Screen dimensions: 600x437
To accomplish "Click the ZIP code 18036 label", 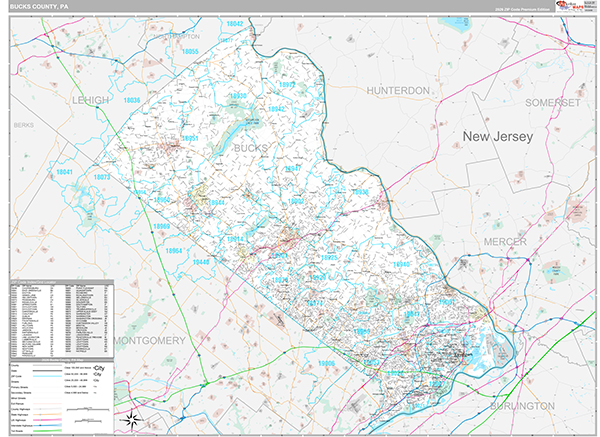I will [131, 100].
